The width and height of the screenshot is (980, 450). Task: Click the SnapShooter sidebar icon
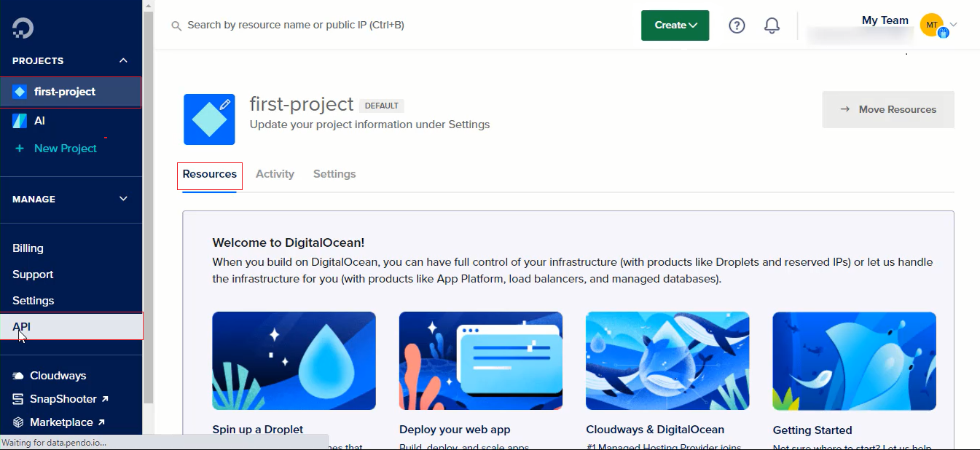coord(18,399)
